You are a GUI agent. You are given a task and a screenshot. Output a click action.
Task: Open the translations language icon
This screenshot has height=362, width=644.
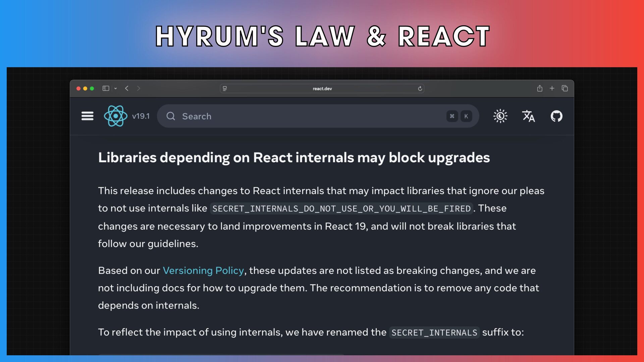tap(528, 116)
